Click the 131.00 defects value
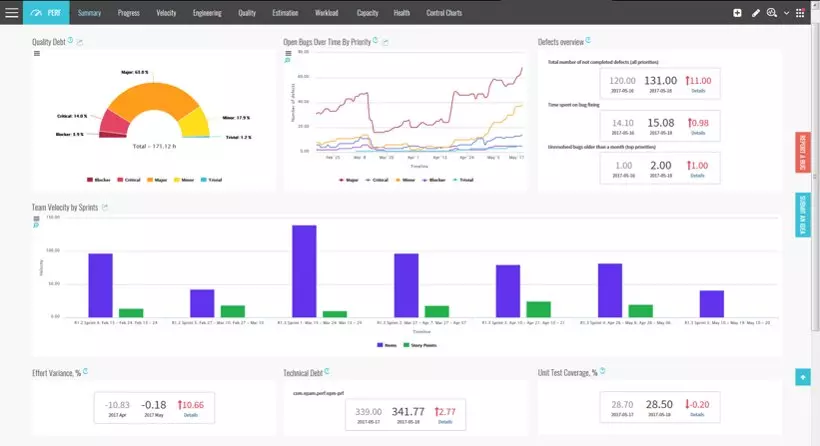This screenshot has width=820, height=446. click(x=660, y=81)
